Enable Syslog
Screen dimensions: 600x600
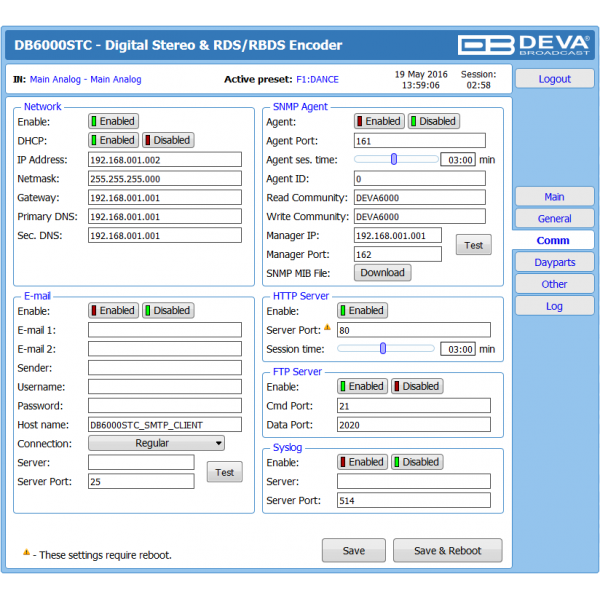pos(362,462)
